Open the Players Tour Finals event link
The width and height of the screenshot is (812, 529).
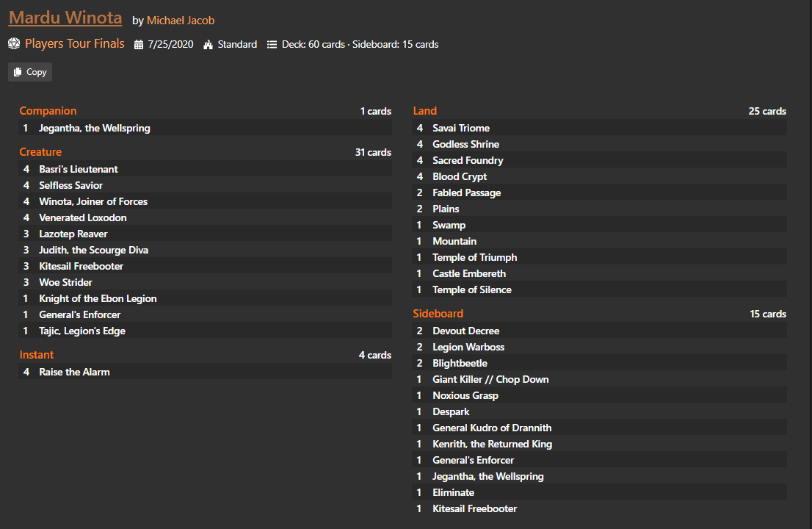[x=75, y=43]
